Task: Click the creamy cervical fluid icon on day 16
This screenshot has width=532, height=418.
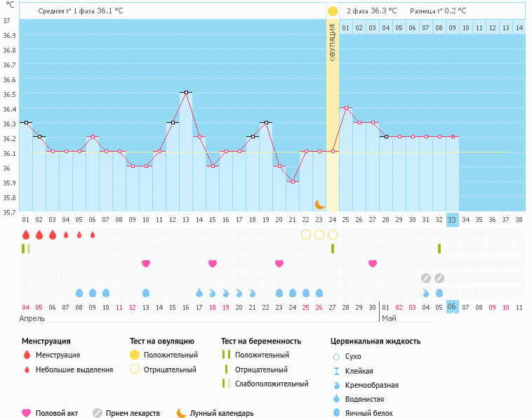Action: (x=226, y=292)
